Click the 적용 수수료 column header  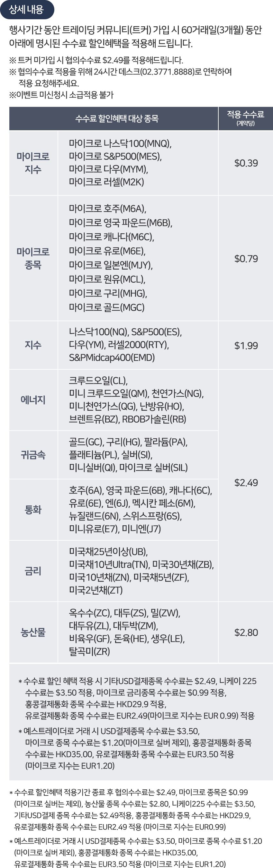246,119
